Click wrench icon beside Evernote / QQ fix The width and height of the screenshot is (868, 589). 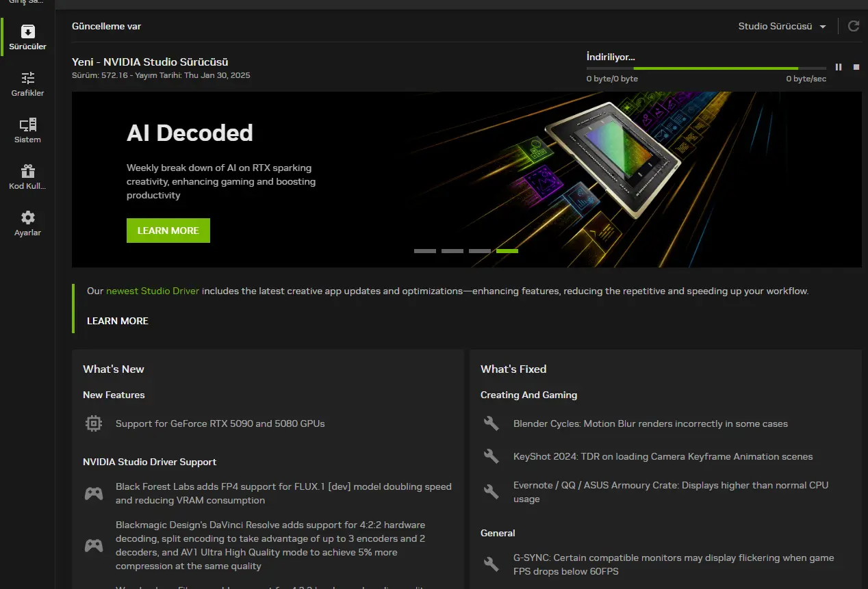492,492
